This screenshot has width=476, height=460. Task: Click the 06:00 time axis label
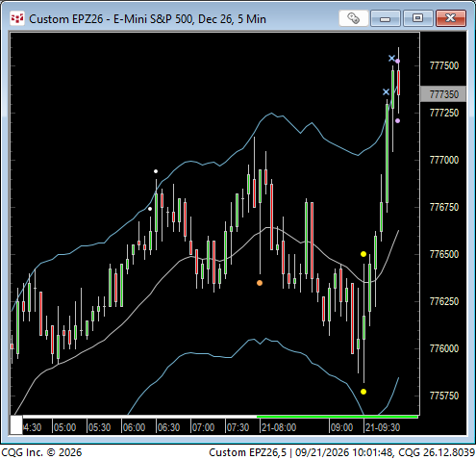[134, 427]
